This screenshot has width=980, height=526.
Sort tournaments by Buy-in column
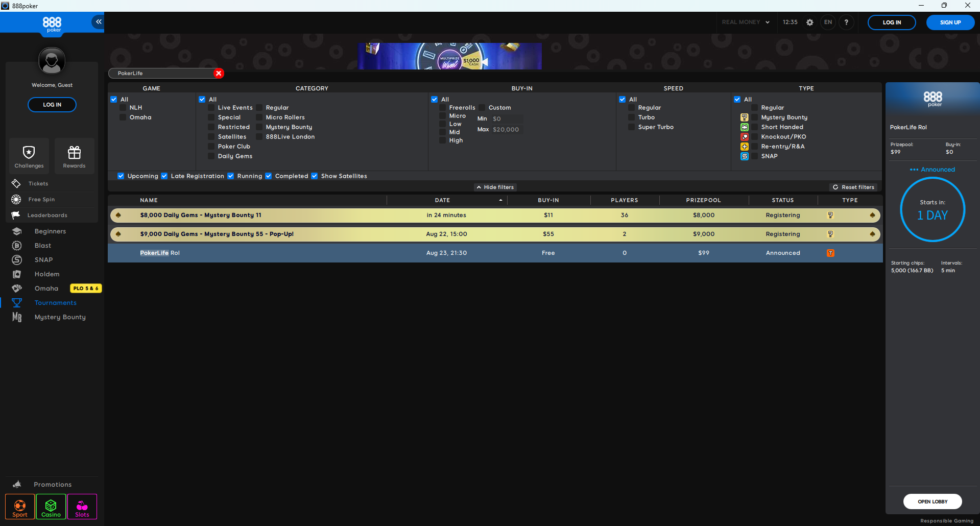548,200
